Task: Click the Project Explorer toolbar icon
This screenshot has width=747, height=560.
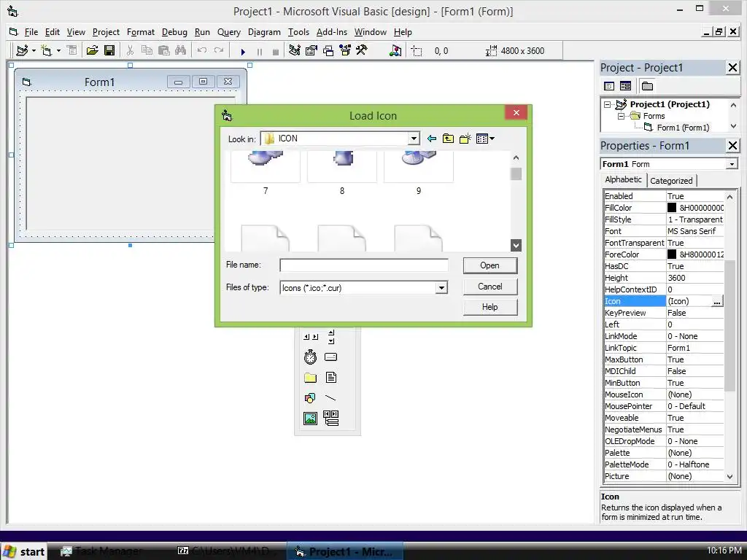Action: 295,50
